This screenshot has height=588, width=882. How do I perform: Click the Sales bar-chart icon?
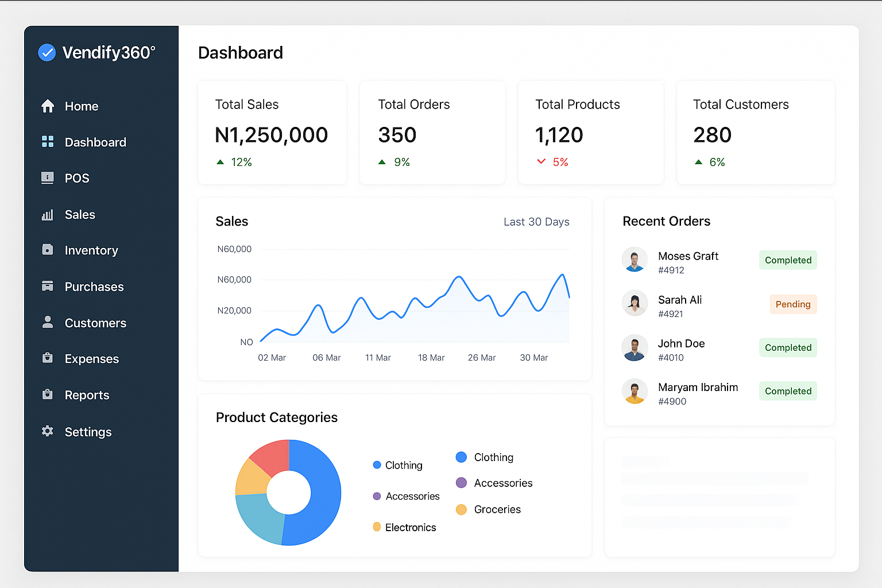[47, 214]
